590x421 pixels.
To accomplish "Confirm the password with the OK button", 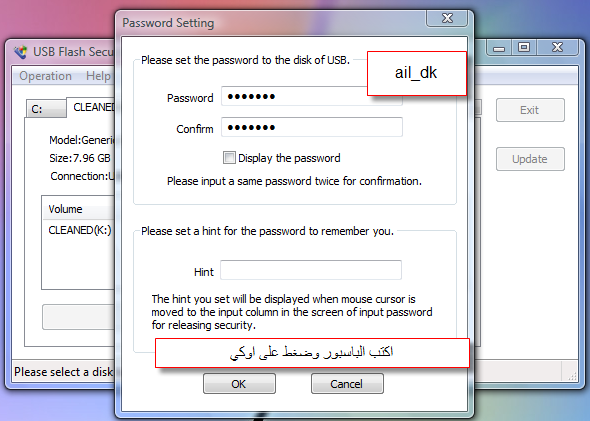I will coord(239,384).
